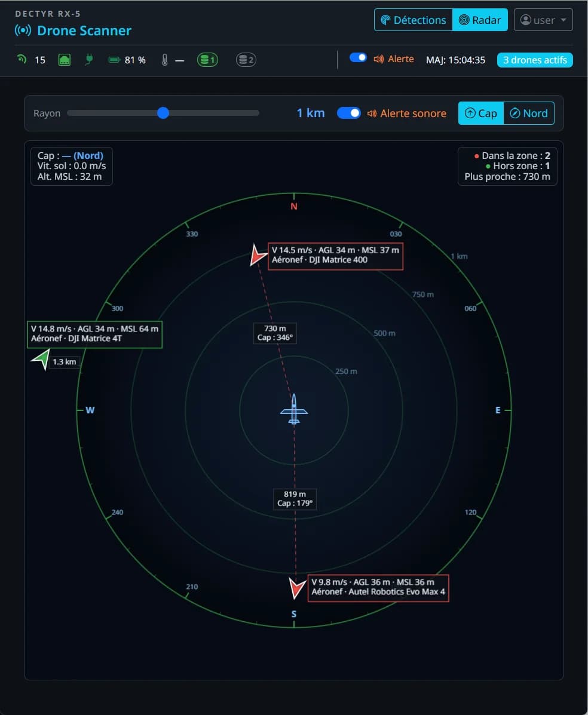Click the 330 bearing label
This screenshot has height=715, width=588.
click(192, 234)
